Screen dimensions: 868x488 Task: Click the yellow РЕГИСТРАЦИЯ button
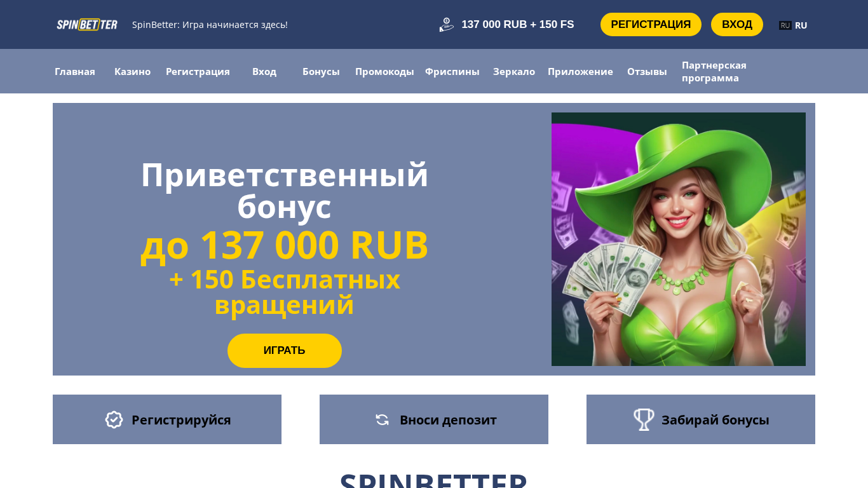(651, 25)
